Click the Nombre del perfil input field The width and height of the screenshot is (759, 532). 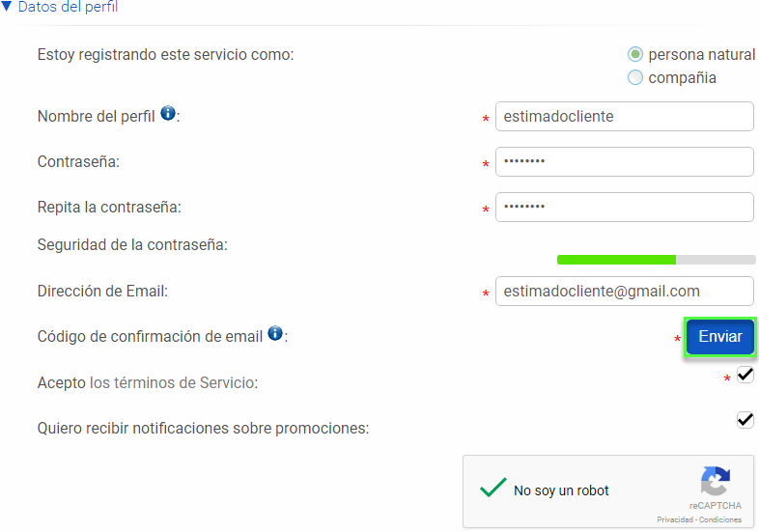[625, 116]
